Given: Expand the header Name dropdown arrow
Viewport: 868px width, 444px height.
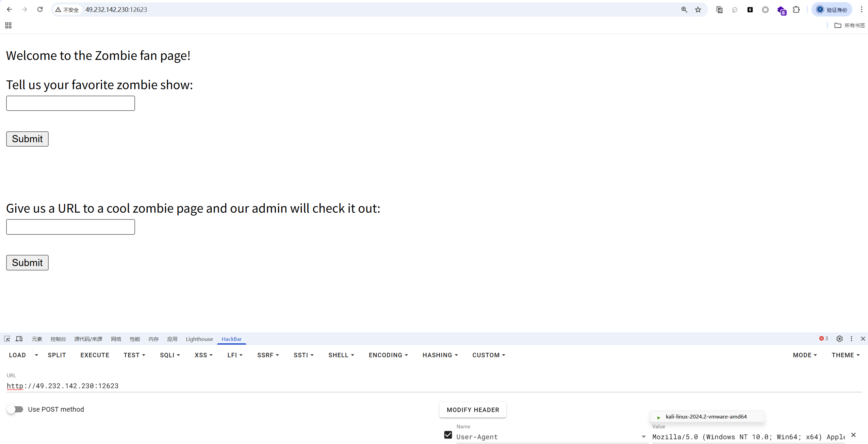Looking at the screenshot, I should coord(643,437).
